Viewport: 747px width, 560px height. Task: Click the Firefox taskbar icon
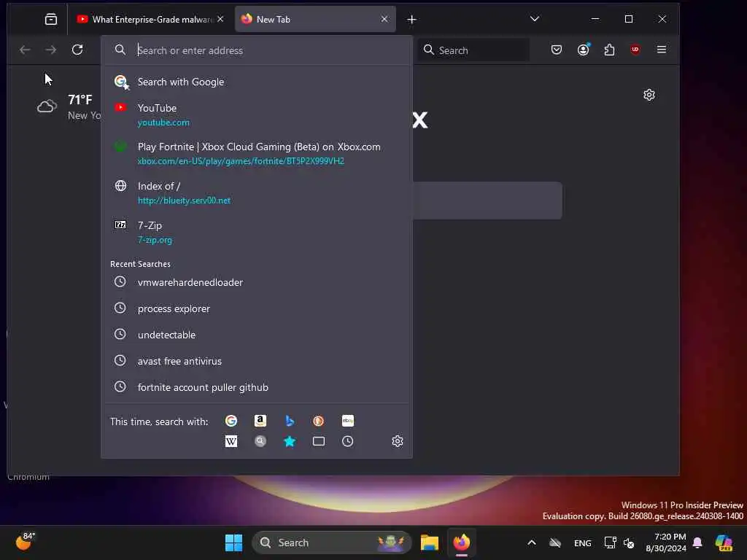click(x=461, y=542)
